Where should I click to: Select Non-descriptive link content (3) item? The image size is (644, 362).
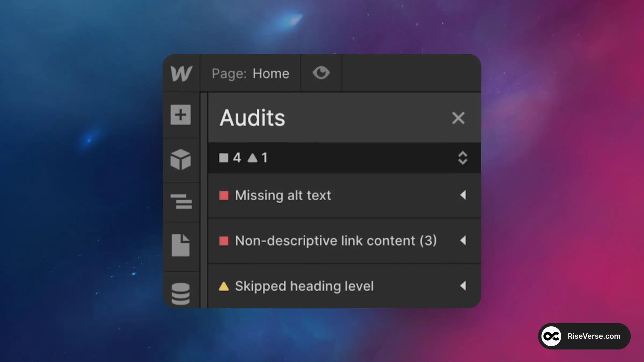pyautogui.click(x=336, y=241)
